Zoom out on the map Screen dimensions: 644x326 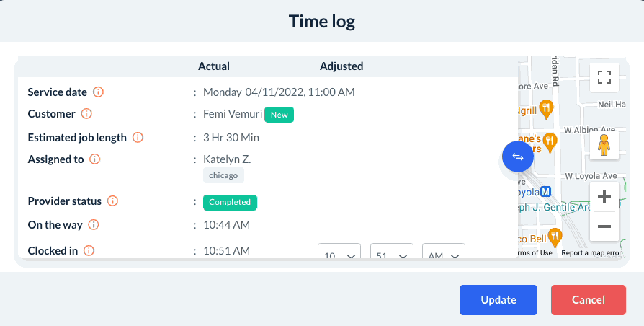coord(604,226)
